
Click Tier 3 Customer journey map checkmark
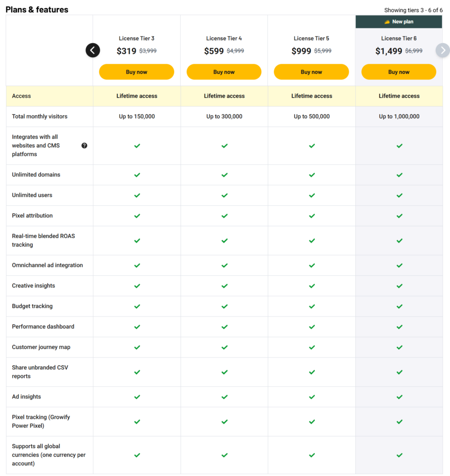coord(137,347)
